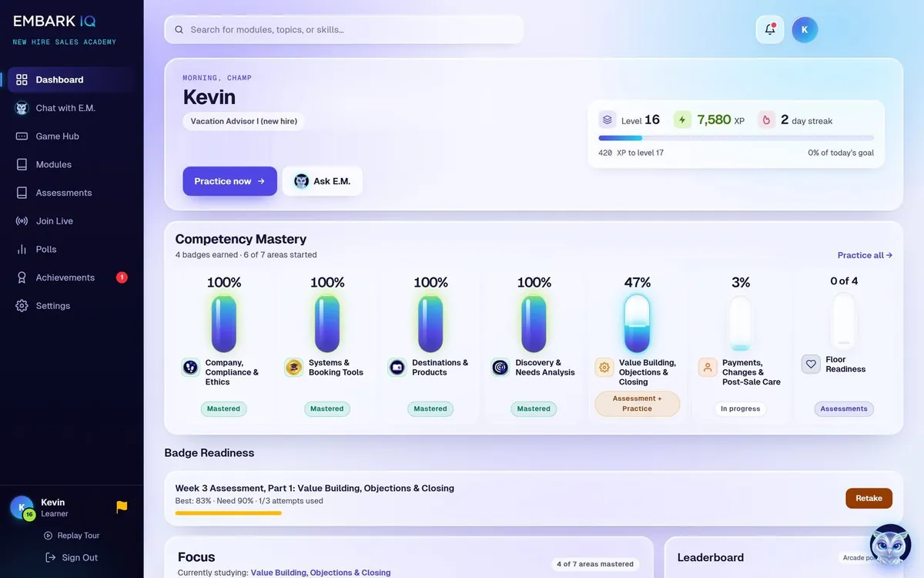Click Mastered badge under Destinations & Products
The image size is (924, 578).
point(430,408)
